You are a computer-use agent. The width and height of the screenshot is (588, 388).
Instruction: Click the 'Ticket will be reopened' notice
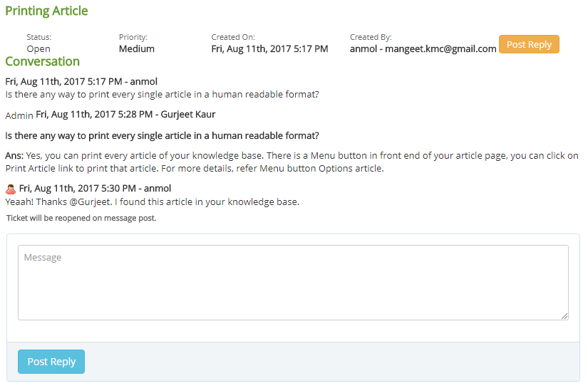(81, 218)
